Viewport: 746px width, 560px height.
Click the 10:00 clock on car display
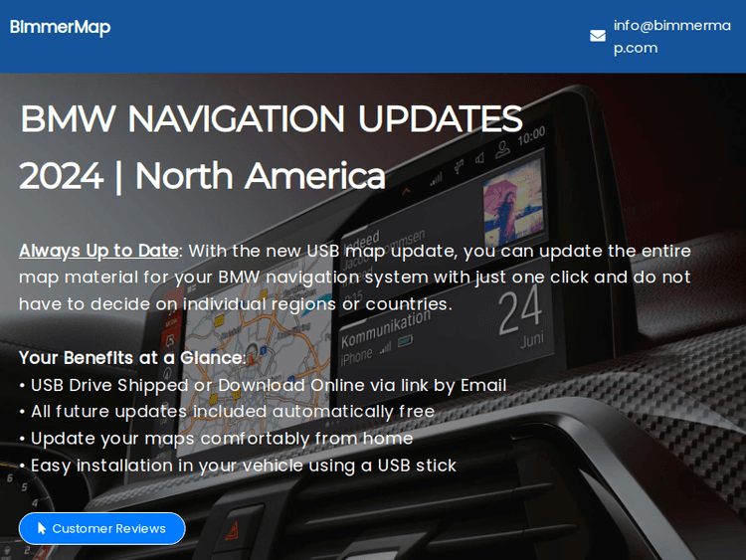click(x=531, y=133)
